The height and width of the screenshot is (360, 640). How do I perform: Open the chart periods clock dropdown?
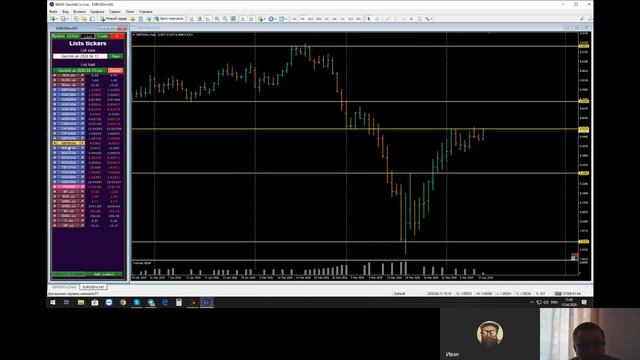click(x=272, y=19)
